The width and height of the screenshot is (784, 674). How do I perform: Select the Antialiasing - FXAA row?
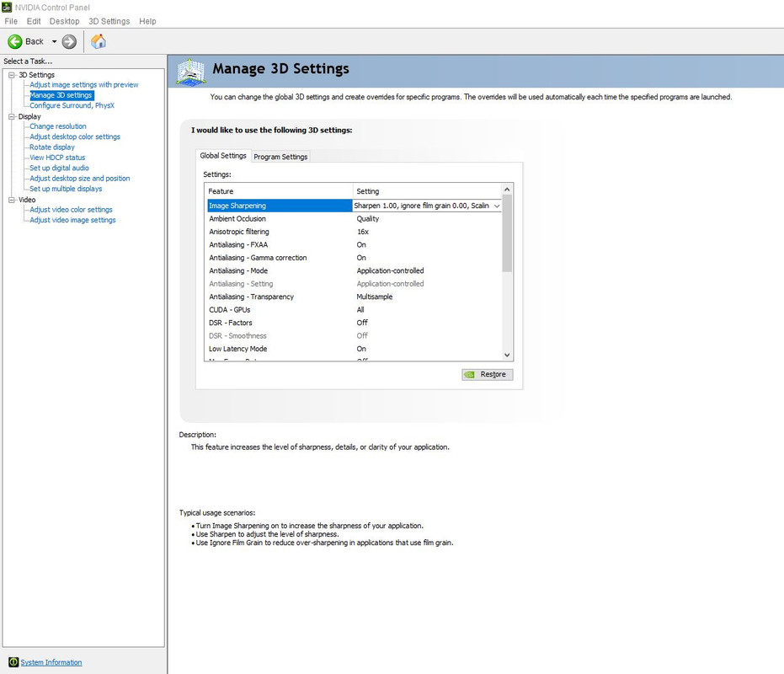(355, 244)
